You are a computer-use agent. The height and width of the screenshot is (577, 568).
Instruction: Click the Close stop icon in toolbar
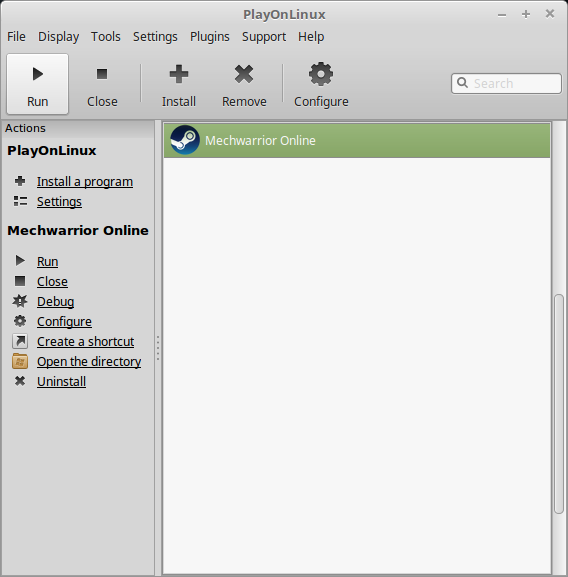point(102,74)
